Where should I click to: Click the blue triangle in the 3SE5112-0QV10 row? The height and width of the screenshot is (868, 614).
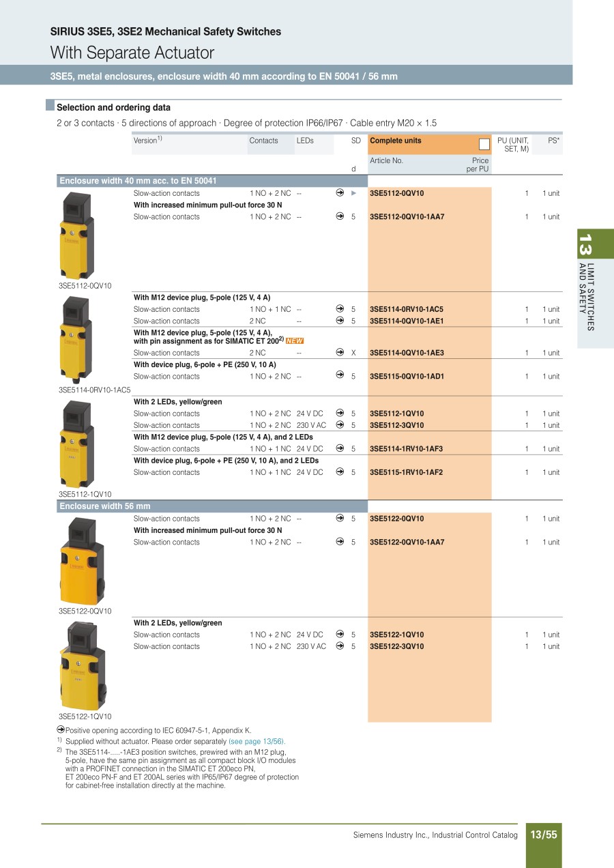(353, 193)
